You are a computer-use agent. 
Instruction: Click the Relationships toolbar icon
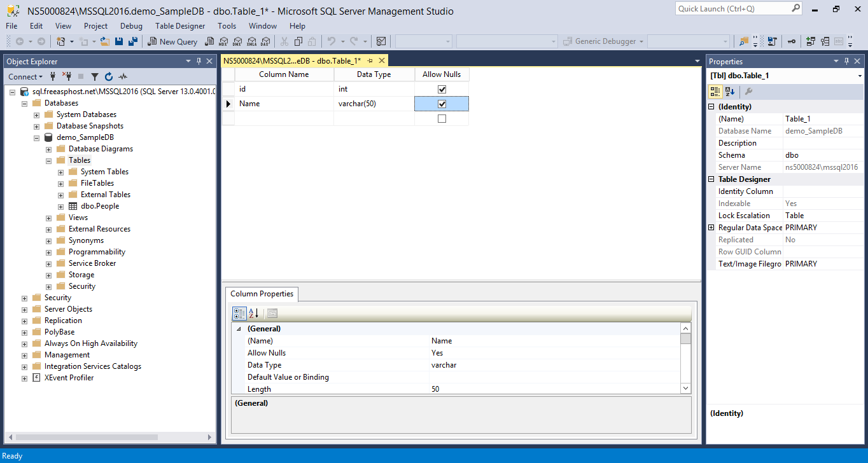click(811, 41)
